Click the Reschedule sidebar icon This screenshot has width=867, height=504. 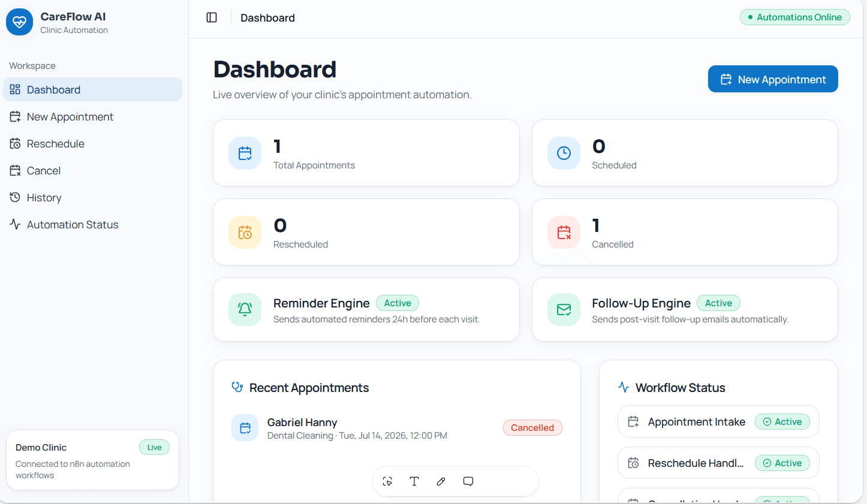(x=15, y=143)
